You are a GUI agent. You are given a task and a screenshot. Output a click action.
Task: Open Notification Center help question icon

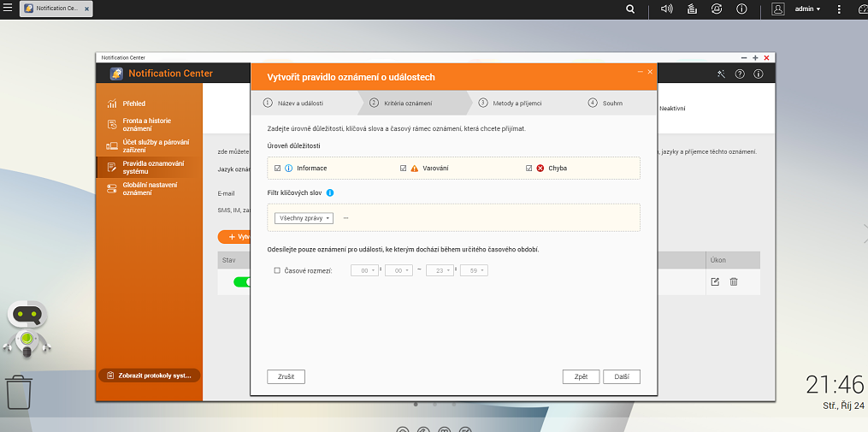pos(740,74)
